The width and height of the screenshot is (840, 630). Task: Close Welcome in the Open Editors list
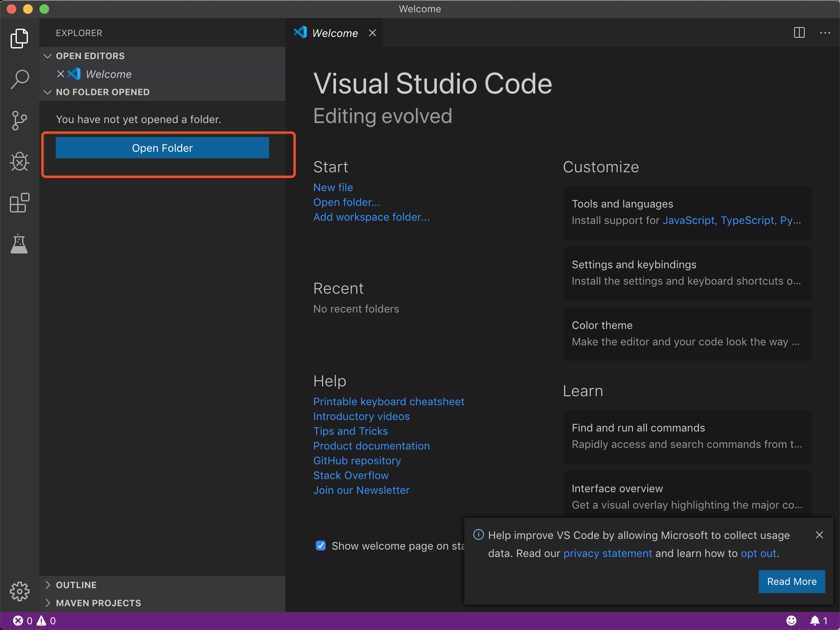(x=60, y=74)
